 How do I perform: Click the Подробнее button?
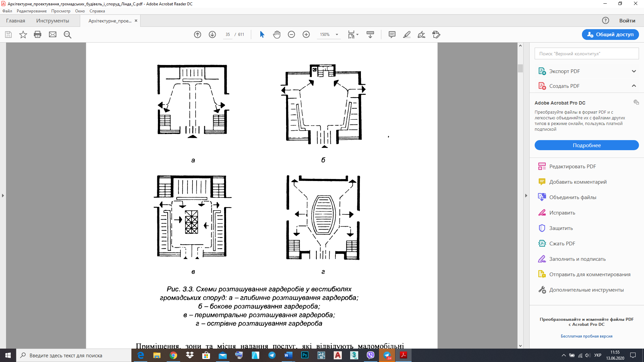click(x=587, y=145)
